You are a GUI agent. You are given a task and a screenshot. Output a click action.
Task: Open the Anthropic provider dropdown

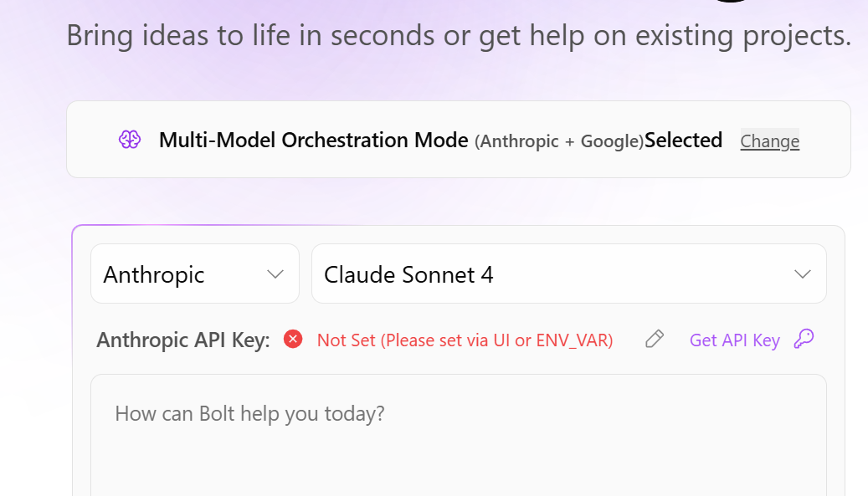(x=194, y=274)
